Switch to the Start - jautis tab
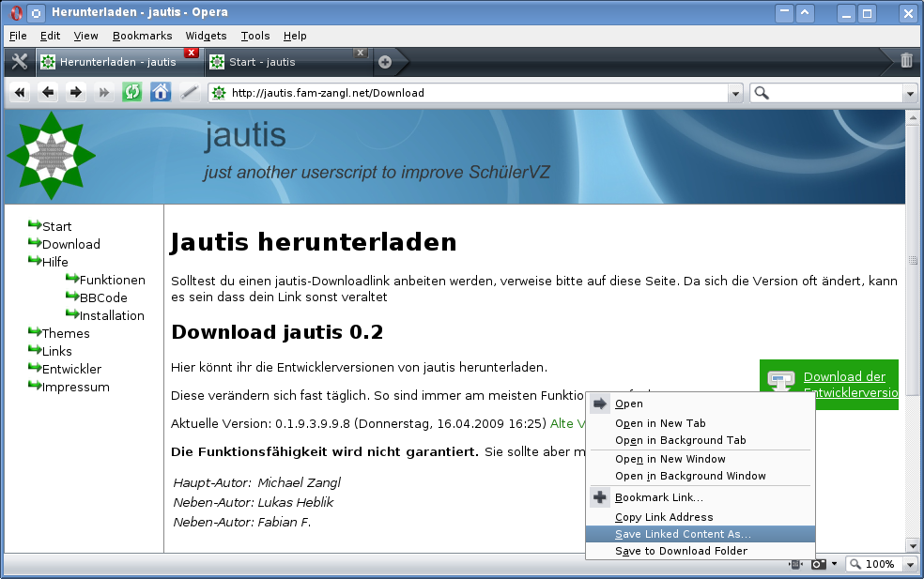Viewport: 924px width, 579px height. coord(289,62)
